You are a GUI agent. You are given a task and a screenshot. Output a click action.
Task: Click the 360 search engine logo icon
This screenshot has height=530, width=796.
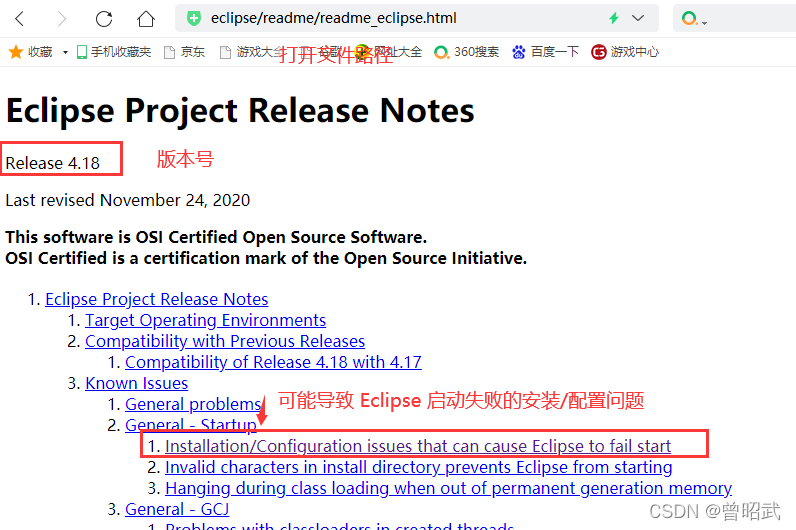pyautogui.click(x=689, y=19)
